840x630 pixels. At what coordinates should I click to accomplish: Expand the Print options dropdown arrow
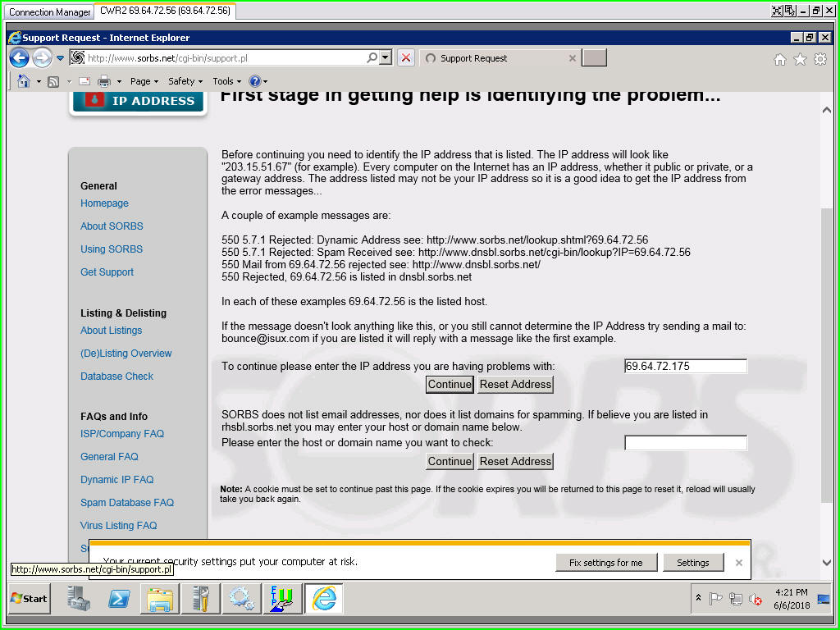click(119, 81)
